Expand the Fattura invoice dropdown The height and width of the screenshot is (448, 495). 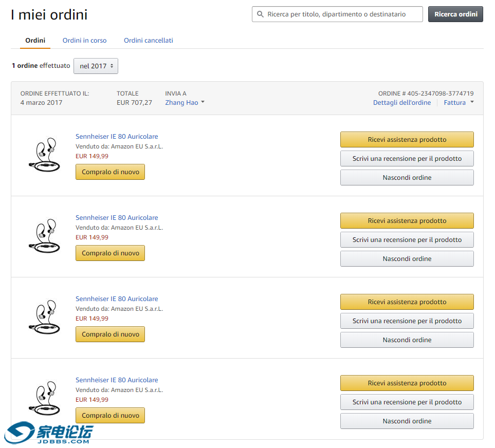[459, 103]
